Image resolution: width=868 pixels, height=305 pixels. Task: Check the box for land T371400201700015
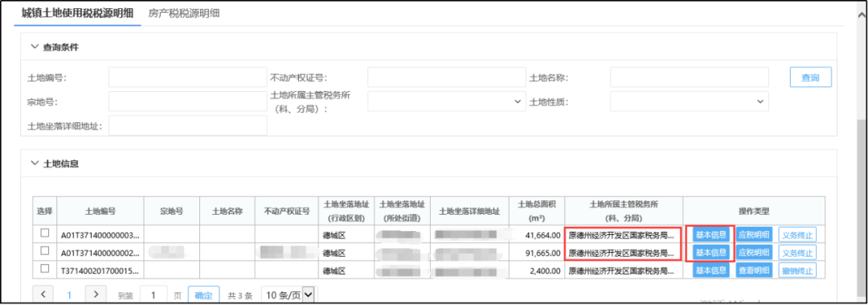tap(45, 269)
